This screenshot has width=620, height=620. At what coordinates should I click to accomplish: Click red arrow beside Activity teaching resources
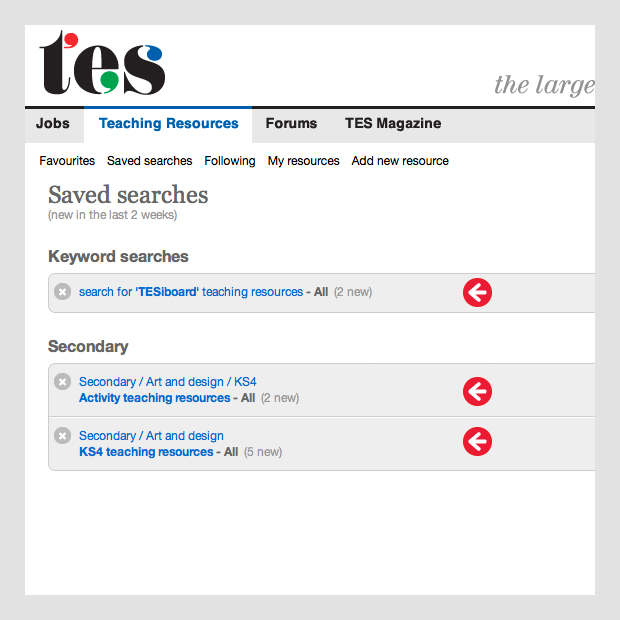tap(477, 390)
